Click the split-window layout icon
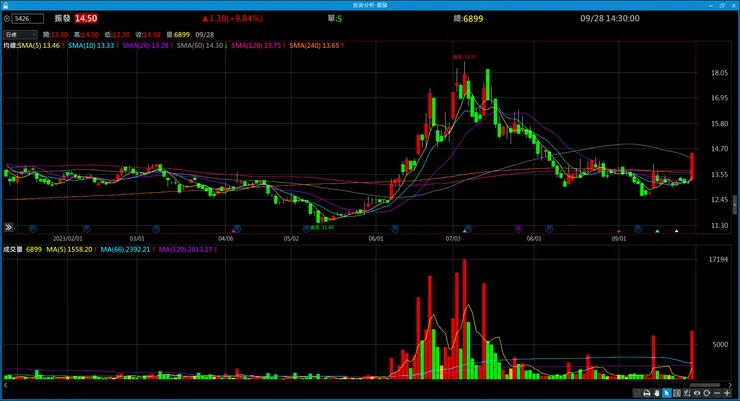Screen dimensions: 740x401 point(677,393)
